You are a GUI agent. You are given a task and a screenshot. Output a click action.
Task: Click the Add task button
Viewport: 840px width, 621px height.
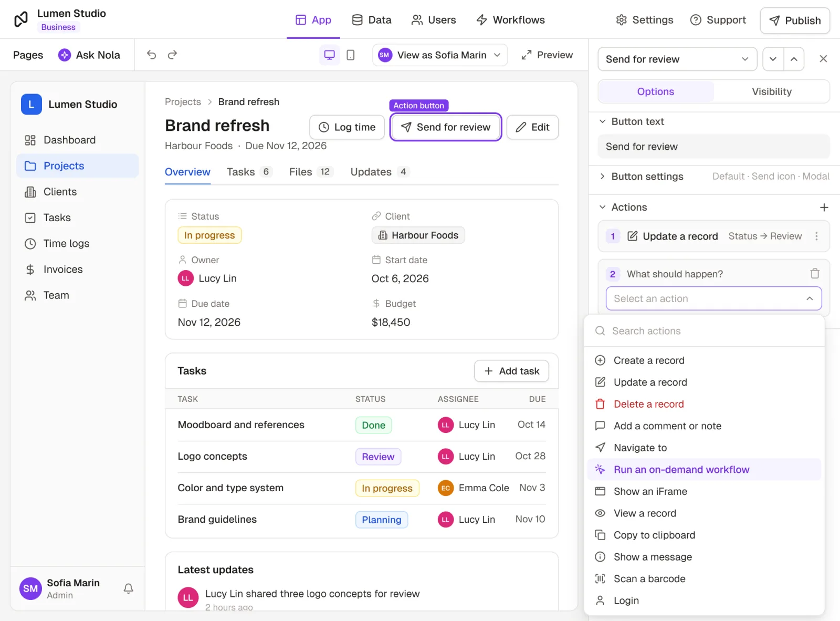point(511,371)
